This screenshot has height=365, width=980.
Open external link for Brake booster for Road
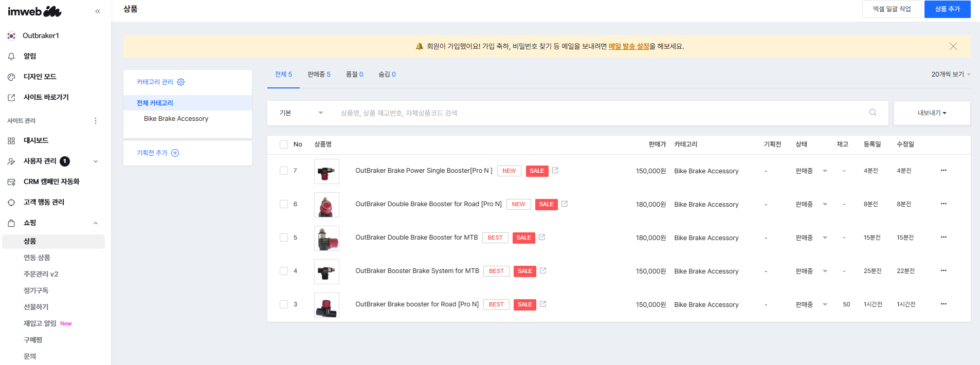[543, 304]
